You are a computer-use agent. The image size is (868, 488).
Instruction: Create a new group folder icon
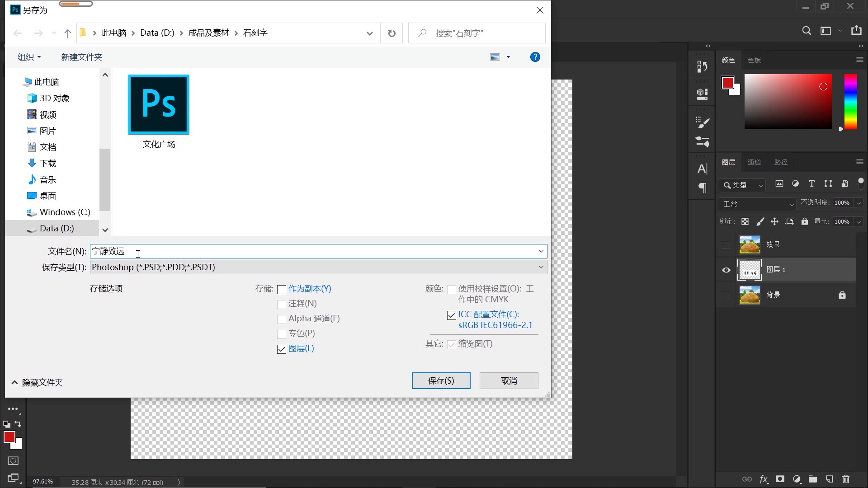click(x=813, y=479)
